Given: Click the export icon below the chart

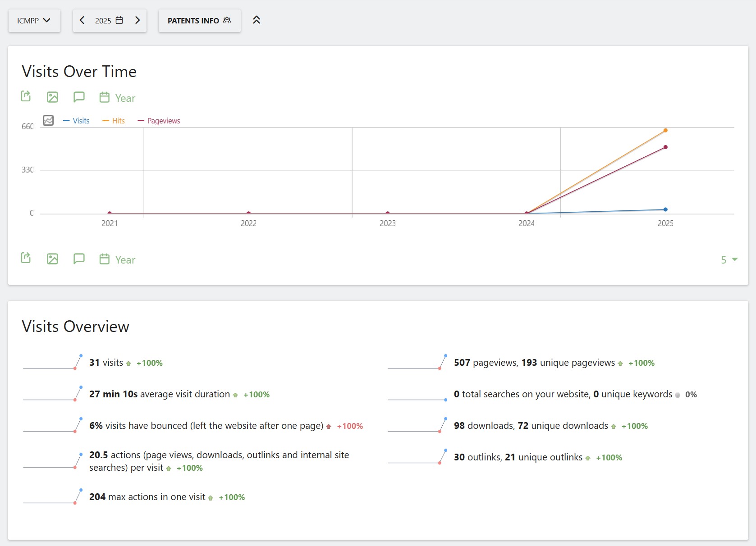Looking at the screenshot, I should [26, 258].
